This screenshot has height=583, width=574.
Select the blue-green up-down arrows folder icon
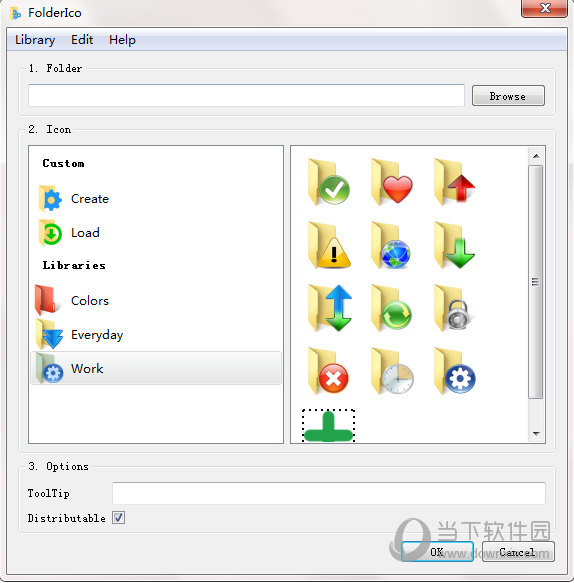coord(330,308)
